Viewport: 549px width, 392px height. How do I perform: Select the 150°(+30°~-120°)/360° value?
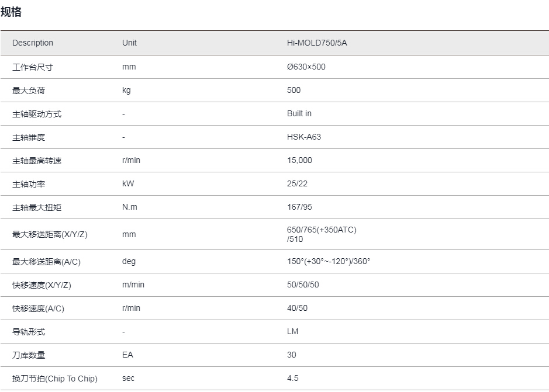(329, 262)
